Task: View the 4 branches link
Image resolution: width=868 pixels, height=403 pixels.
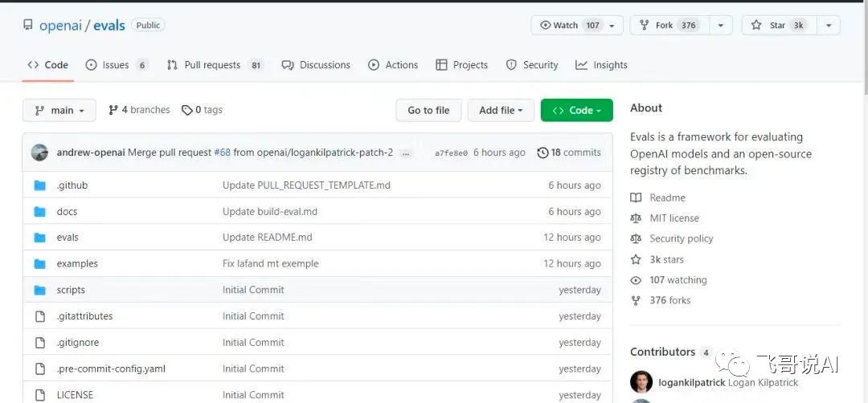Action: pyautogui.click(x=139, y=110)
